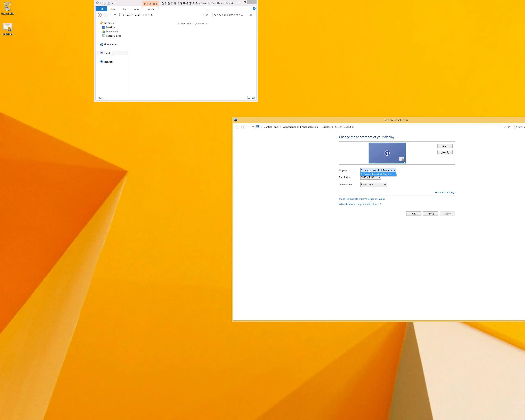The width and height of the screenshot is (525, 420).
Task: Expand the Explorer ribbon chevron
Action: (249, 9)
